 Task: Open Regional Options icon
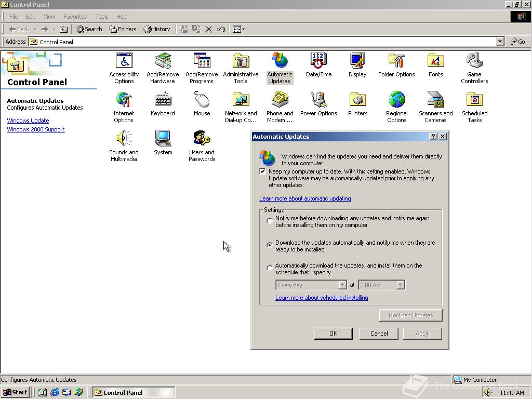tap(396, 107)
